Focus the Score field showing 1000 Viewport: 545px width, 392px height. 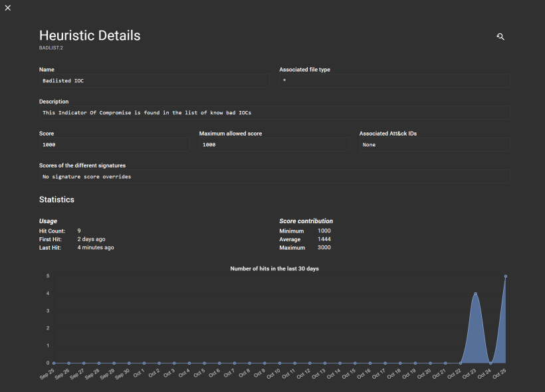[114, 144]
